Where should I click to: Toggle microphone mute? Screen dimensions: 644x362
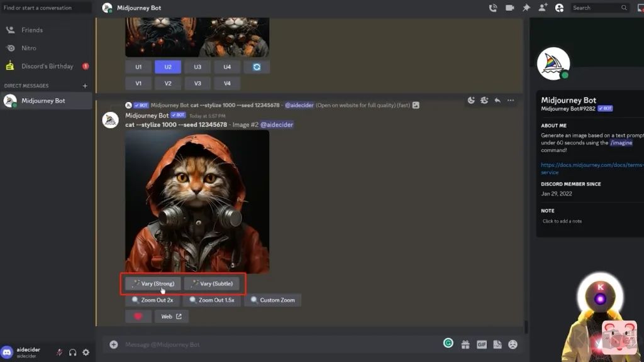tap(59, 353)
